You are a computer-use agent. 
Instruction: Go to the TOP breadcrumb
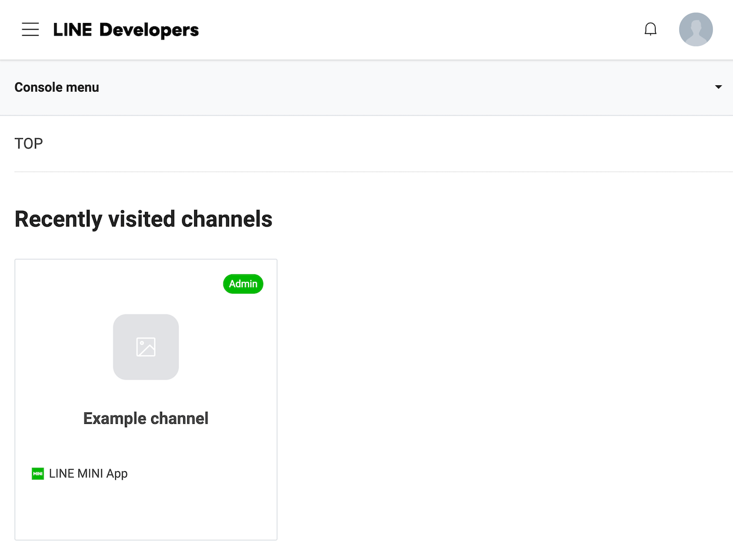pyautogui.click(x=29, y=143)
